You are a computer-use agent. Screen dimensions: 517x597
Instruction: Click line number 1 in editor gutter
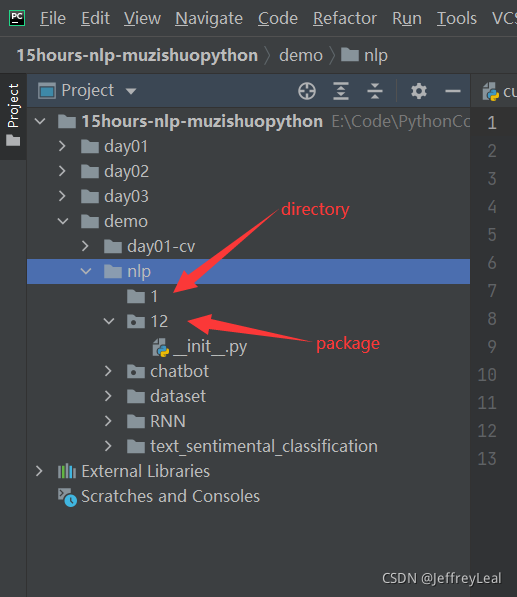coord(492,123)
